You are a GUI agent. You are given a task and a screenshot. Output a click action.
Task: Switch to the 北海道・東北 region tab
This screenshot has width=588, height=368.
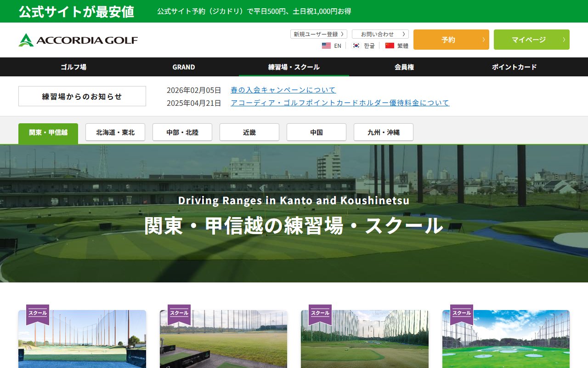tap(115, 132)
